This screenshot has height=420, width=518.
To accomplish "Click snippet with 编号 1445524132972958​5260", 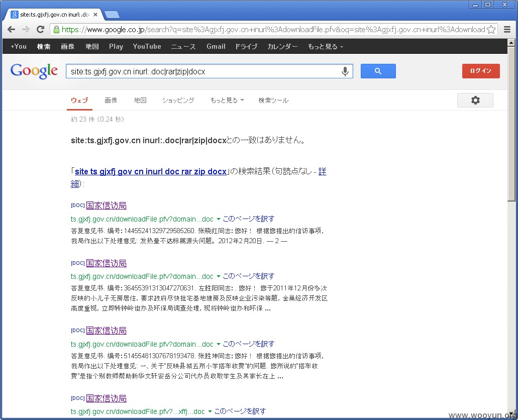I will click(x=197, y=236).
